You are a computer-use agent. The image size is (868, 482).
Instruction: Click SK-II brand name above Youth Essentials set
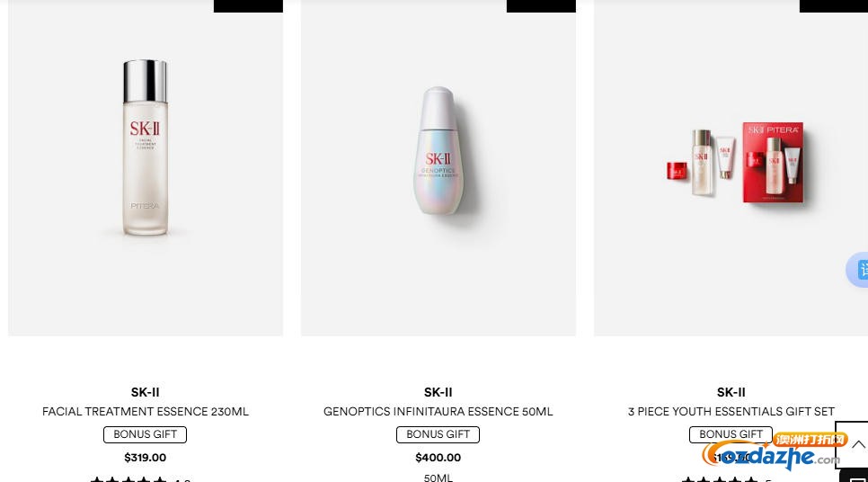point(731,392)
